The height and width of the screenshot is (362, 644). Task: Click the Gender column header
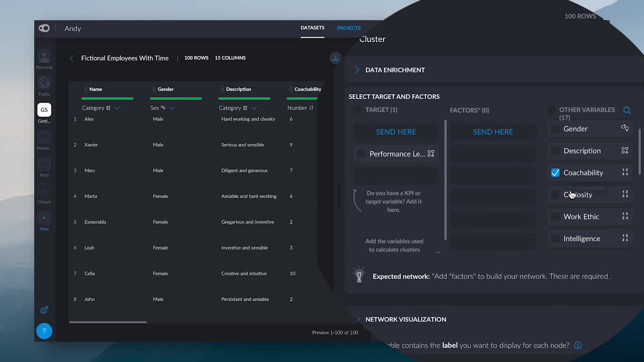(166, 89)
